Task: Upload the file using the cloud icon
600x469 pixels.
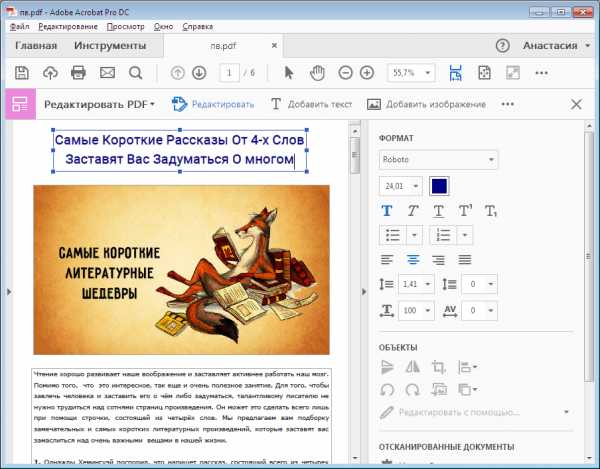Action: 50,73
